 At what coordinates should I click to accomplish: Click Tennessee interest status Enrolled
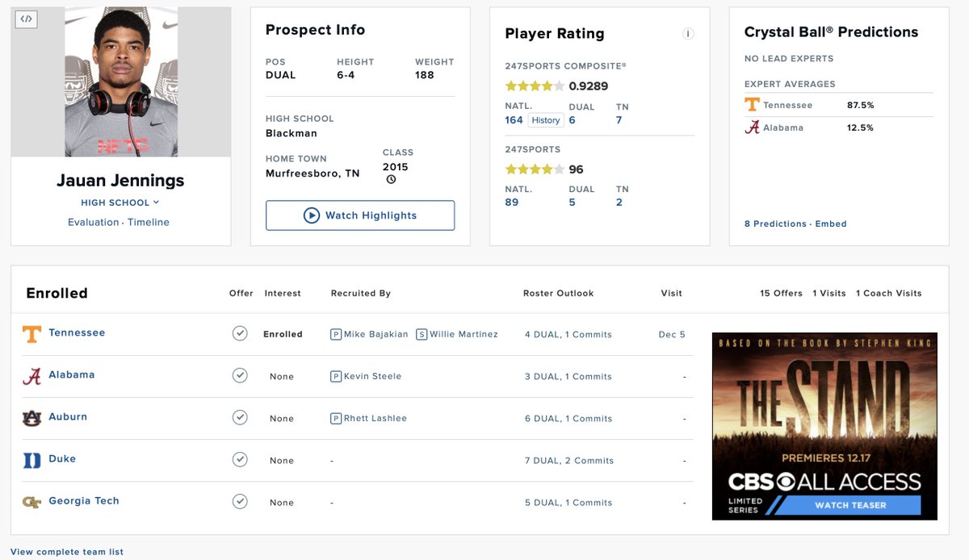(283, 334)
